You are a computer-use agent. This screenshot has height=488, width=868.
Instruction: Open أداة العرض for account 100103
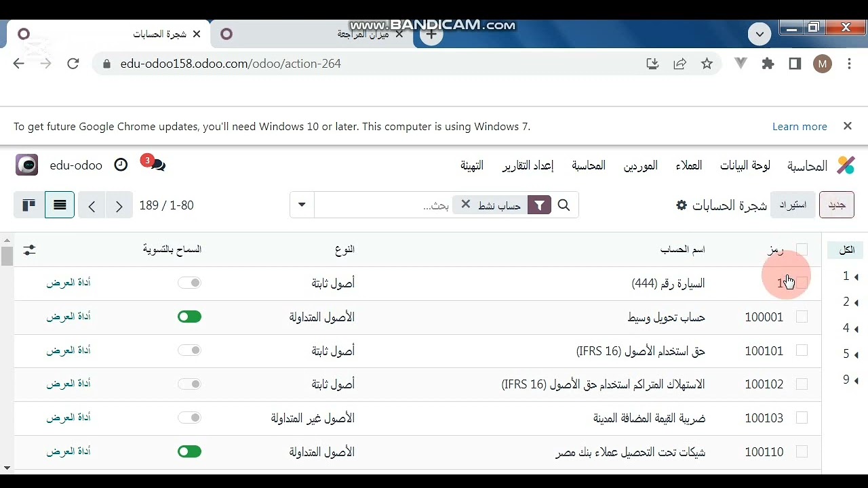click(x=68, y=418)
